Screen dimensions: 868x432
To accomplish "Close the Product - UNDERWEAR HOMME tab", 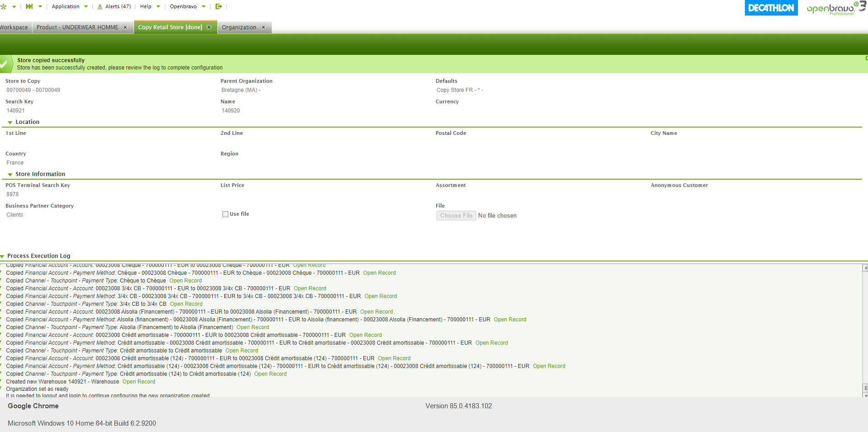I will (x=125, y=27).
